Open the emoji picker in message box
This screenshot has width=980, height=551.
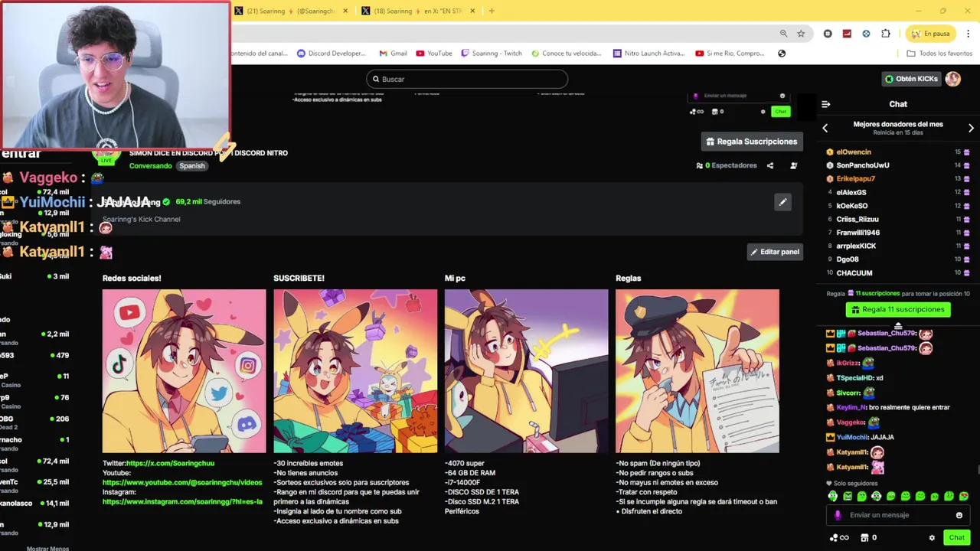(959, 515)
